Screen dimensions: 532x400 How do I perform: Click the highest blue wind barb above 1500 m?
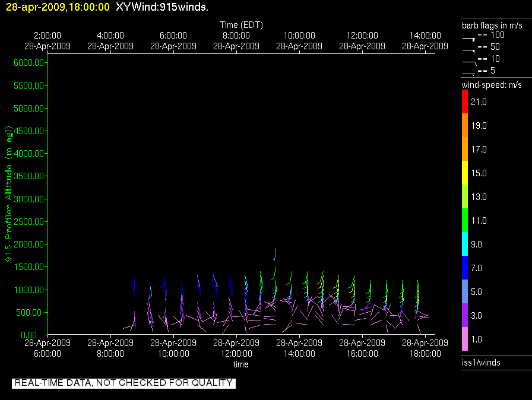tap(274, 254)
